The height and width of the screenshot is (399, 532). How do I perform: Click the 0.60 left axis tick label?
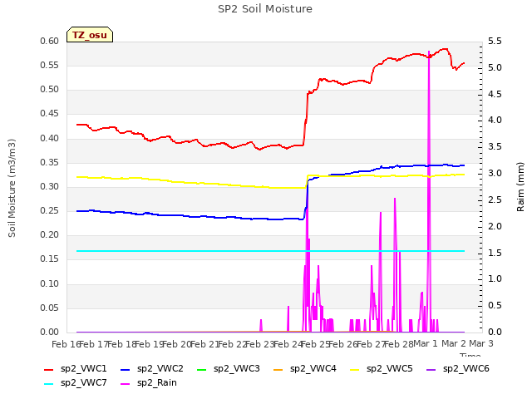tap(50, 41)
